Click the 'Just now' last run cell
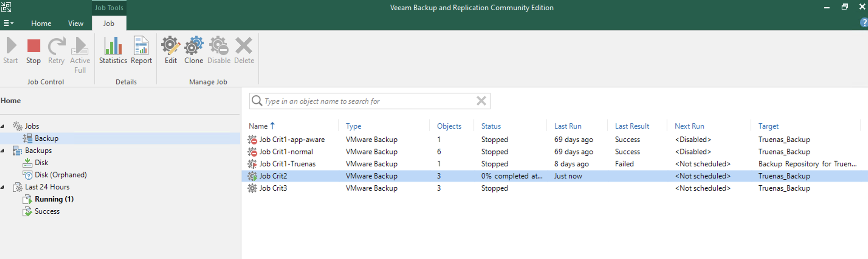This screenshot has height=259, width=868. click(568, 176)
